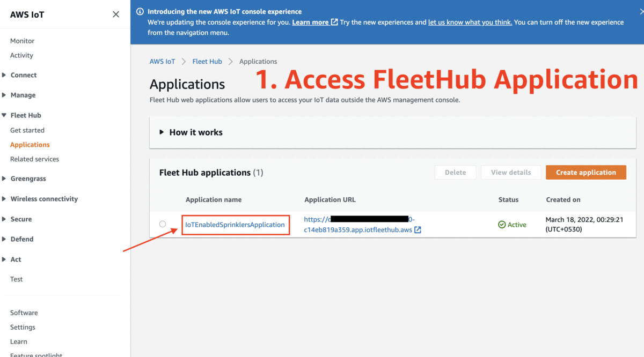644x357 pixels.
Task: Expand the Wireless connectivity section
Action: pyautogui.click(x=4, y=199)
